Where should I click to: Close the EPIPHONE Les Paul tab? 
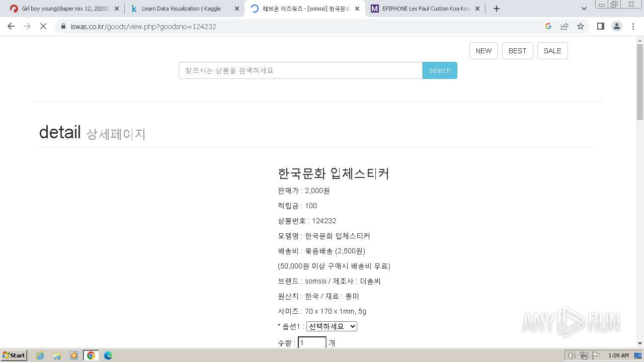[477, 9]
